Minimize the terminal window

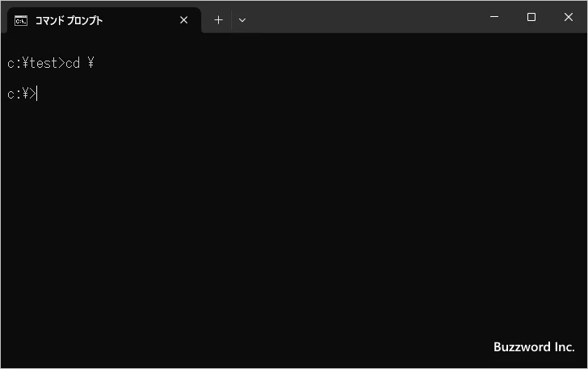pyautogui.click(x=493, y=17)
